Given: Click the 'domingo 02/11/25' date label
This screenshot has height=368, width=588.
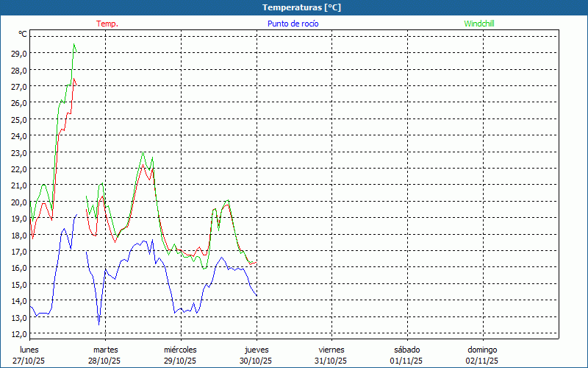Looking at the screenshot, I should click(482, 355).
